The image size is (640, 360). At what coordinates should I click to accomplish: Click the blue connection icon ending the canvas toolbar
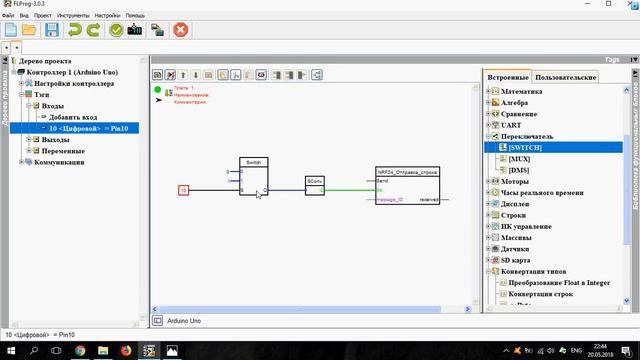(317, 75)
